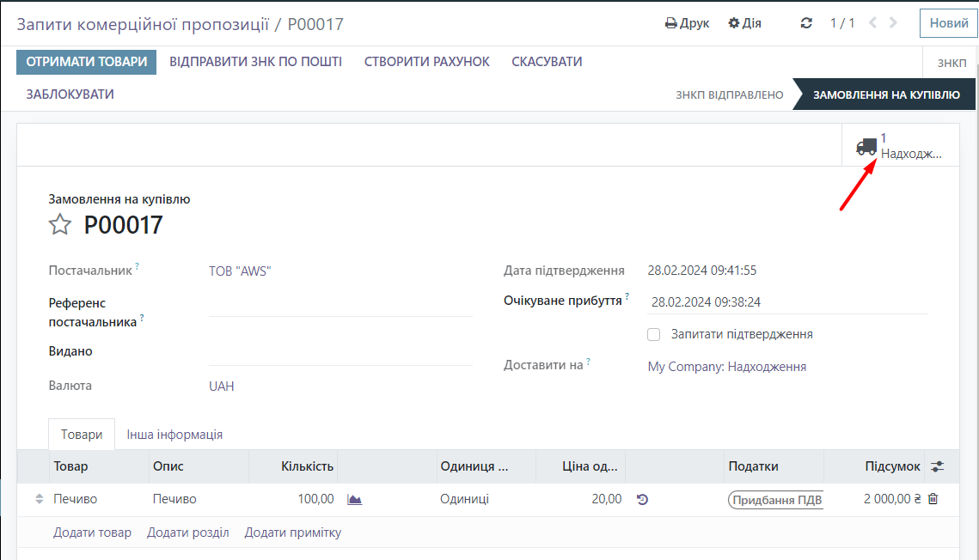Viewport: 979px width, 560px height.
Task: Click the star favorite icon beside P00017
Action: click(59, 225)
